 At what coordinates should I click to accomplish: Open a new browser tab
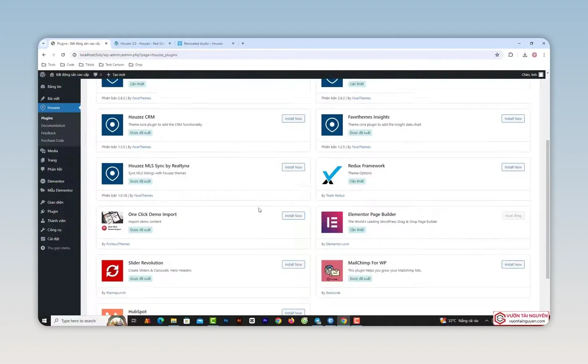[x=243, y=43]
